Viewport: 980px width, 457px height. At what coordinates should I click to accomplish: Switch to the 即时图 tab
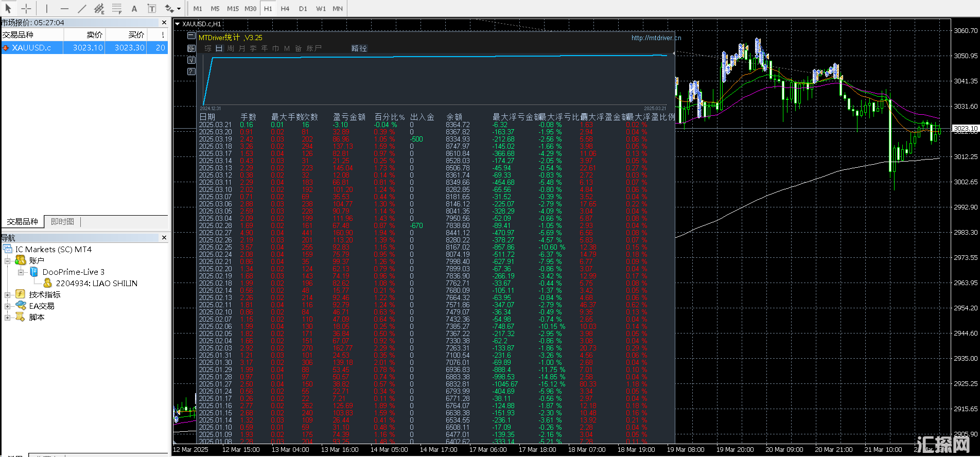62,222
